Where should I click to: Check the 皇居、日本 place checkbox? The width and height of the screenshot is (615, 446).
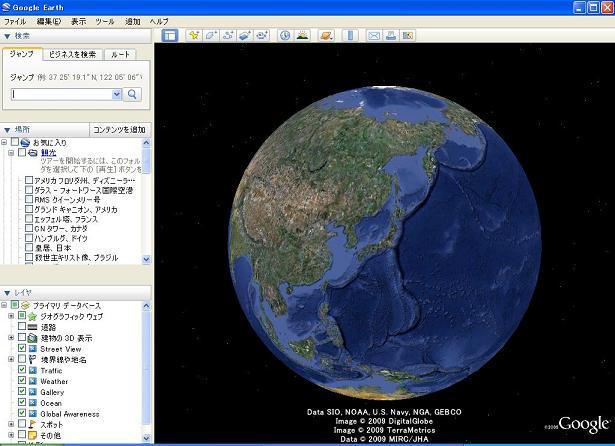tap(29, 248)
